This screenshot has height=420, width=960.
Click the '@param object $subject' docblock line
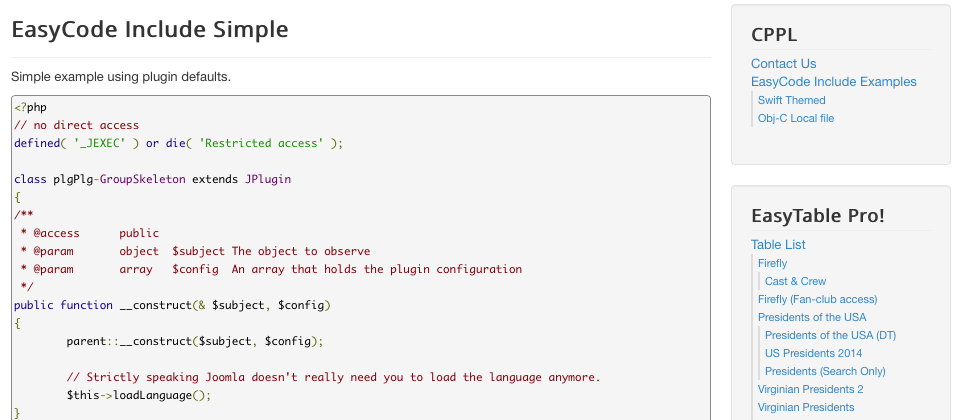click(x=195, y=251)
